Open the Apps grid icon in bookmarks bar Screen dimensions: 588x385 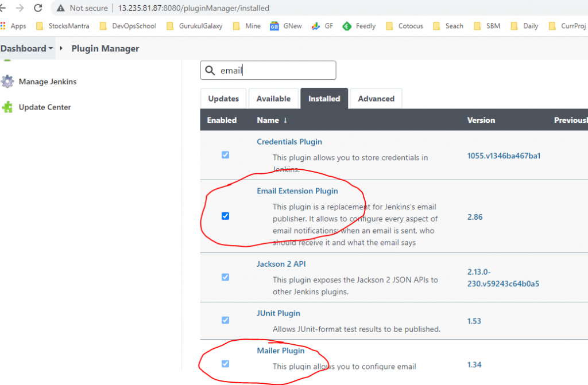[x=3, y=26]
